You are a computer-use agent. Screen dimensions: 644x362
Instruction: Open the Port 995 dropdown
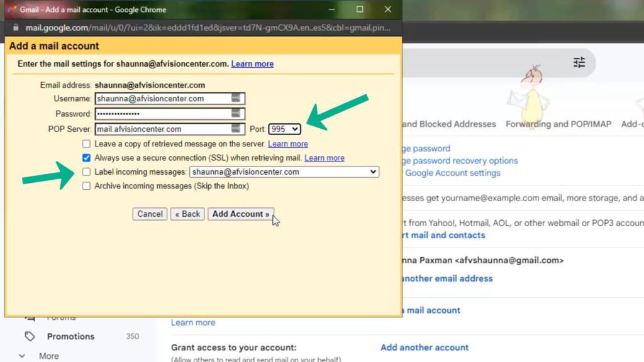point(284,129)
